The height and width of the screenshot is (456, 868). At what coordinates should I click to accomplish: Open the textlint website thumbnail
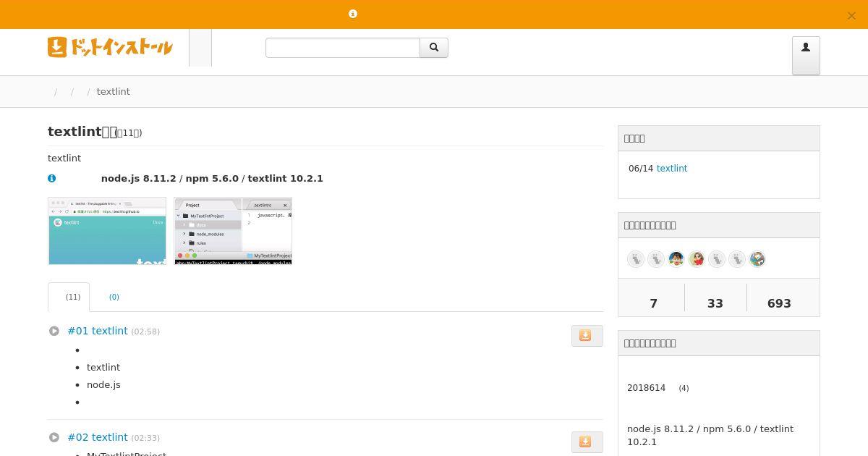click(x=107, y=231)
